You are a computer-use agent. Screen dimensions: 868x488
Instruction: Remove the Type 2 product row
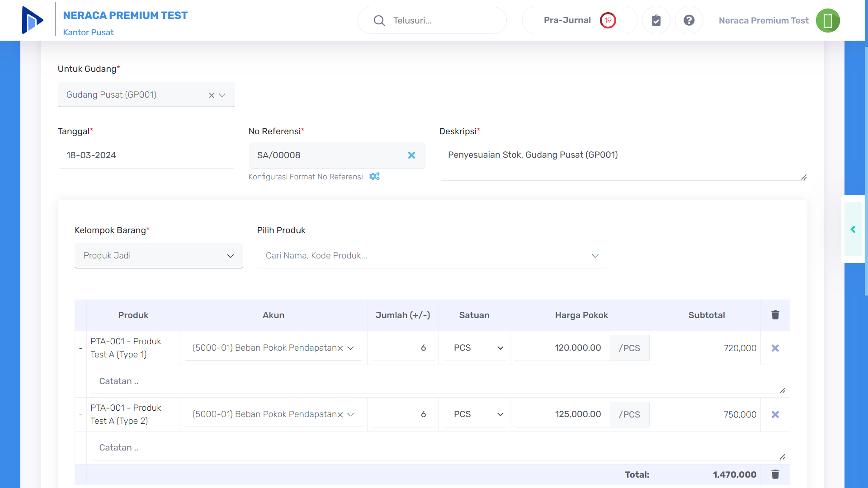tap(775, 414)
